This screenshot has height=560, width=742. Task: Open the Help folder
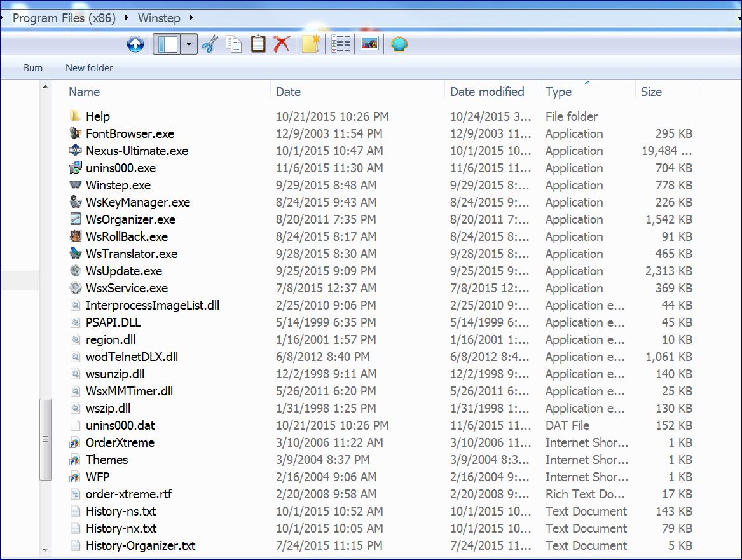point(97,117)
